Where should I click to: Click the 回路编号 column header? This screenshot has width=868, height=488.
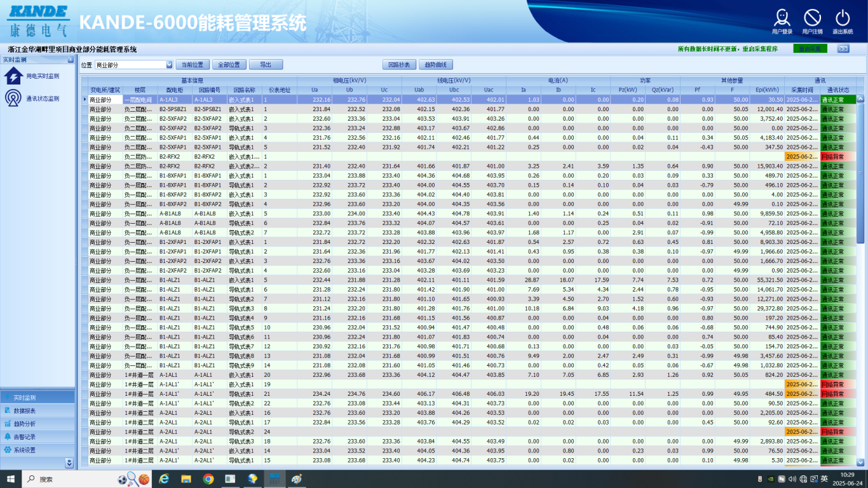tap(209, 90)
